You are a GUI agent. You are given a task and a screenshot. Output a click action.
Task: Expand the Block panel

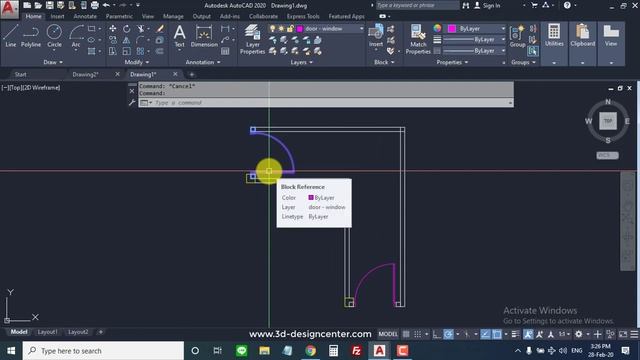[x=384, y=62]
